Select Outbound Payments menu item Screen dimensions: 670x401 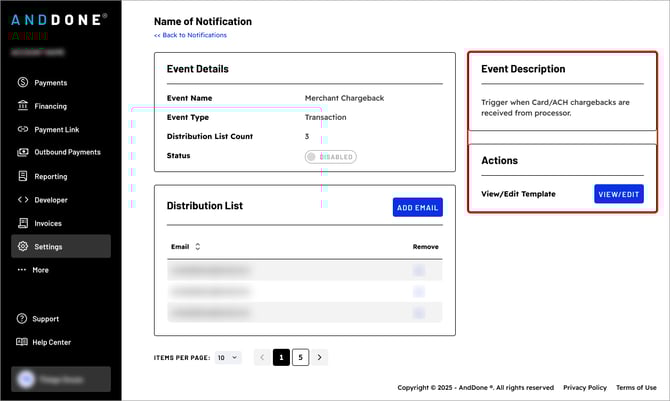tap(68, 152)
